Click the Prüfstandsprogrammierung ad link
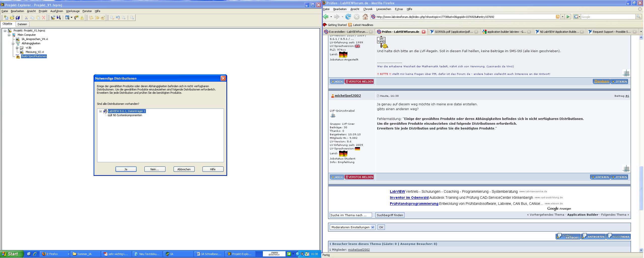 (414, 204)
